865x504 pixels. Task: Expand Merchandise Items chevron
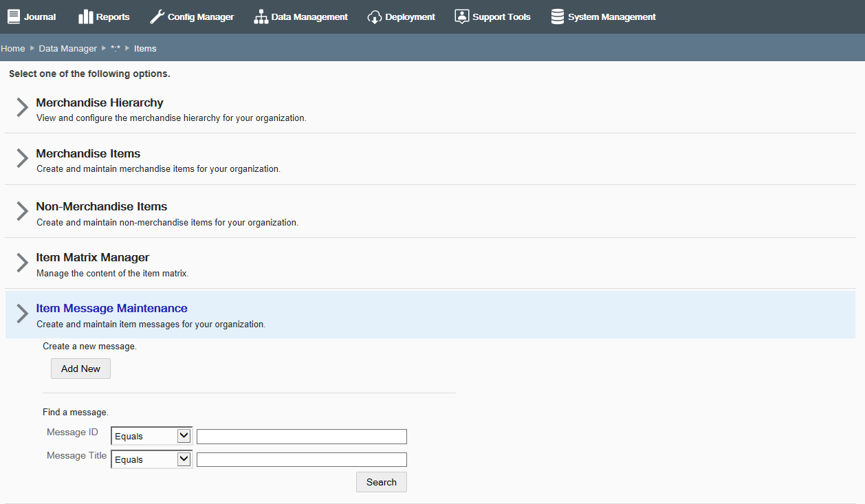[22, 159]
